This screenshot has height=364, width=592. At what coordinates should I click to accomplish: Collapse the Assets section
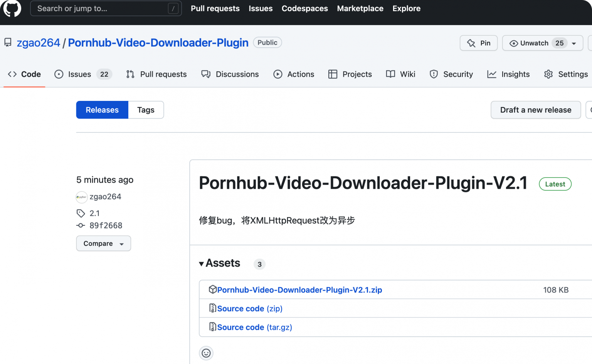click(x=202, y=263)
